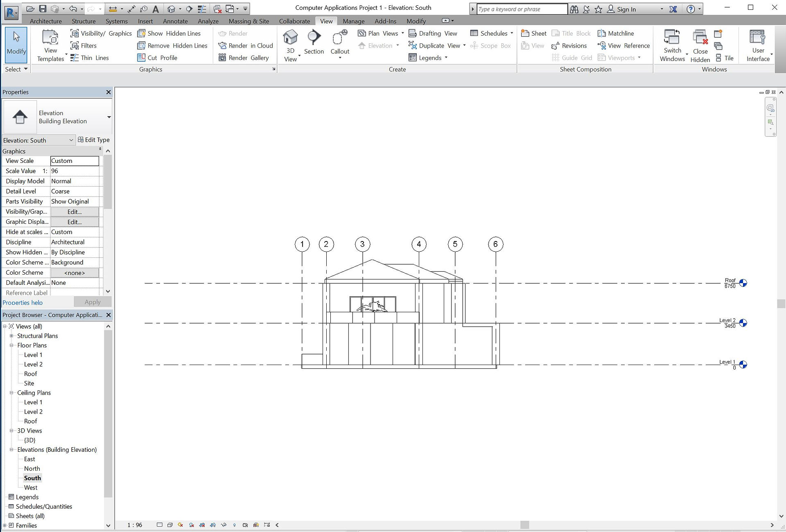Click Close Hidden windows in Windows panel

point(700,46)
